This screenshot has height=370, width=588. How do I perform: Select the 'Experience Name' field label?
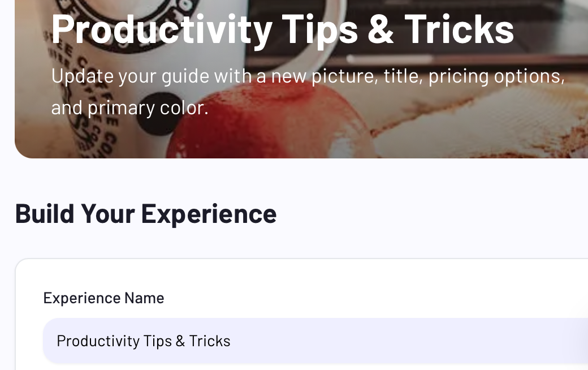(x=103, y=298)
